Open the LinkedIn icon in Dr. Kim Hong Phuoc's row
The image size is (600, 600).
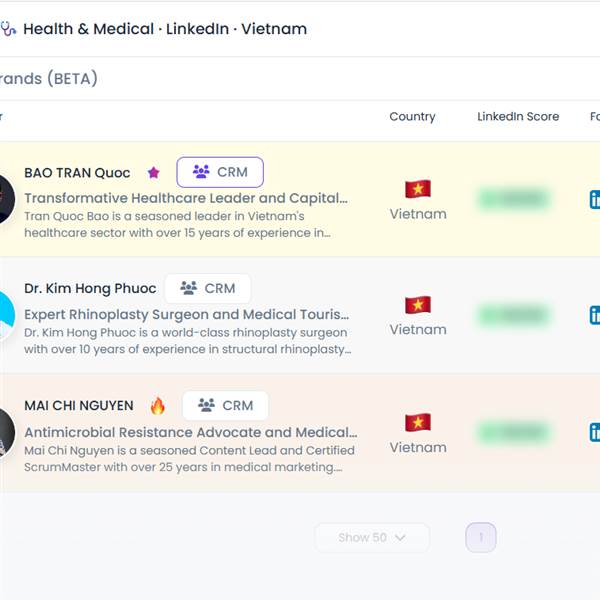coord(595,315)
